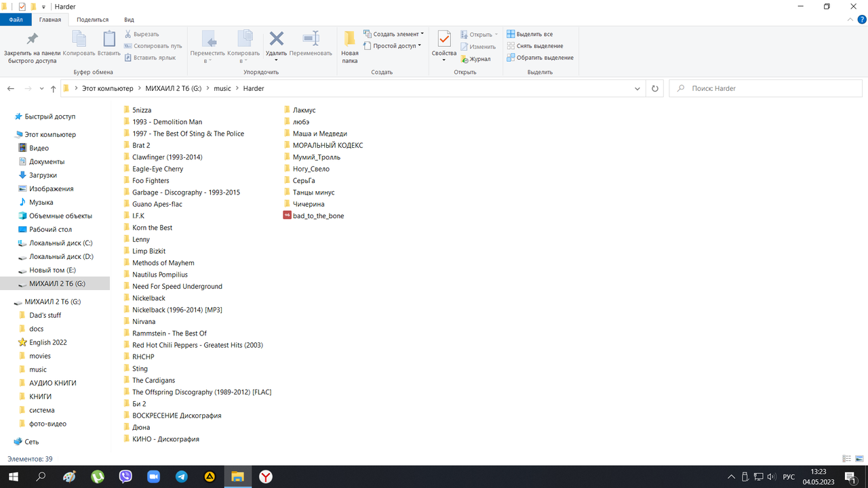The height and width of the screenshot is (488, 868).
Task: Click the Paste ribbon icon
Action: tap(109, 39)
